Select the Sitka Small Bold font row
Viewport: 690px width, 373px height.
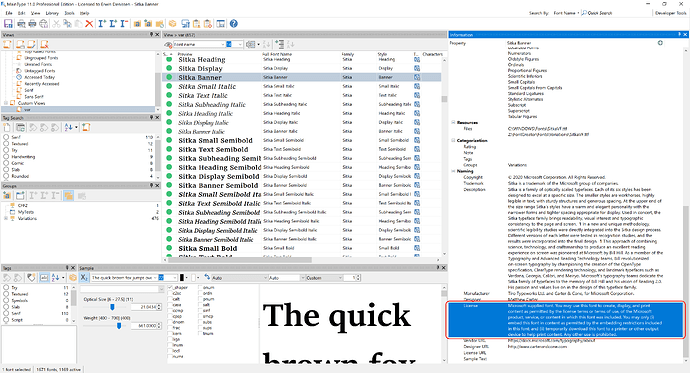tap(301, 248)
